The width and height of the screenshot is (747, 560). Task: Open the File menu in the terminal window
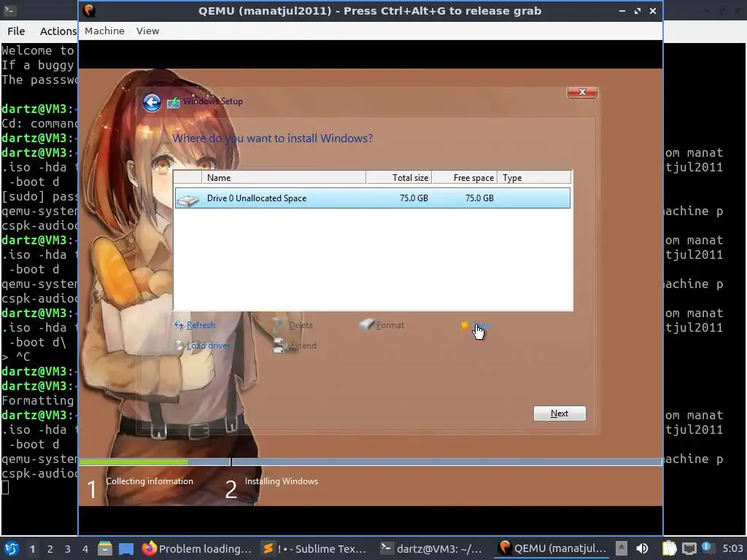click(16, 31)
